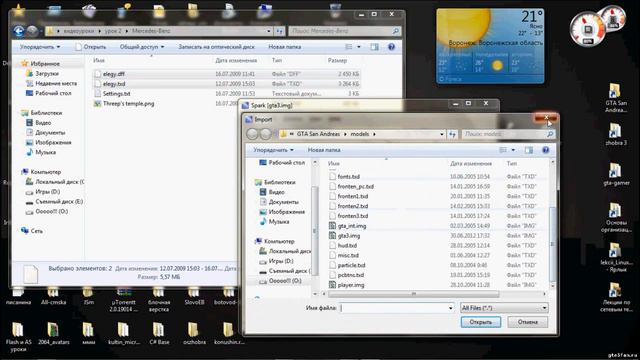Screen dimensions: 640x360
Task: Open zhobra 3 desktop icon
Action: (616, 134)
